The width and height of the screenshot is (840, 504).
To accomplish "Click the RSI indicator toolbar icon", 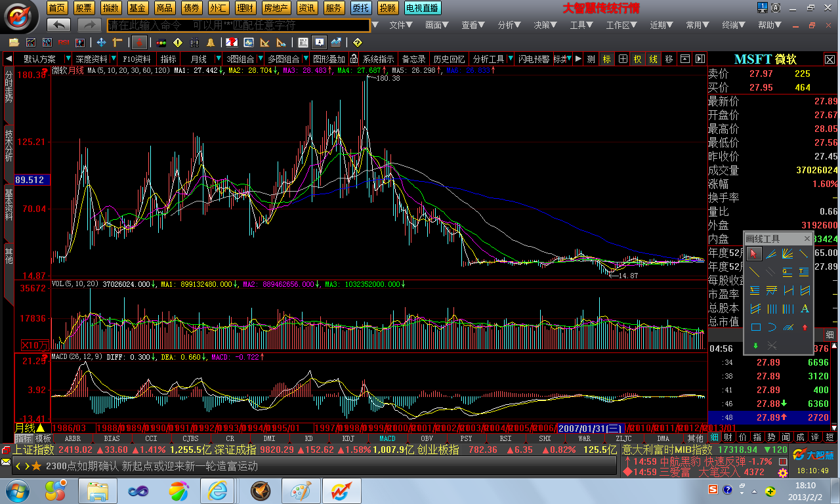I will [64, 42].
